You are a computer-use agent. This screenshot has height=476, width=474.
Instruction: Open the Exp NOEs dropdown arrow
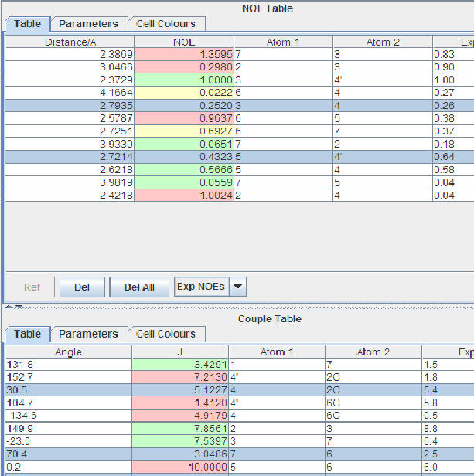[237, 287]
